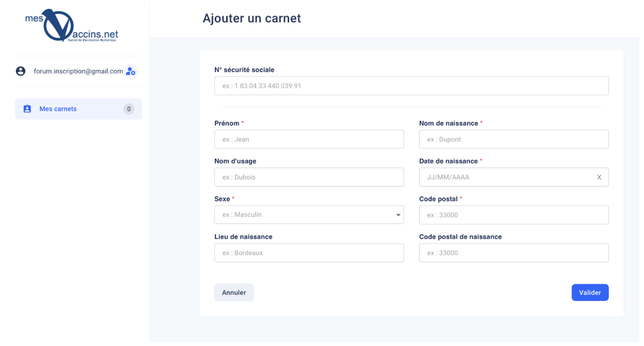Screen dimensions: 644x346
Task: Click the forum.inscription@gmail.com account label
Action: click(x=78, y=71)
